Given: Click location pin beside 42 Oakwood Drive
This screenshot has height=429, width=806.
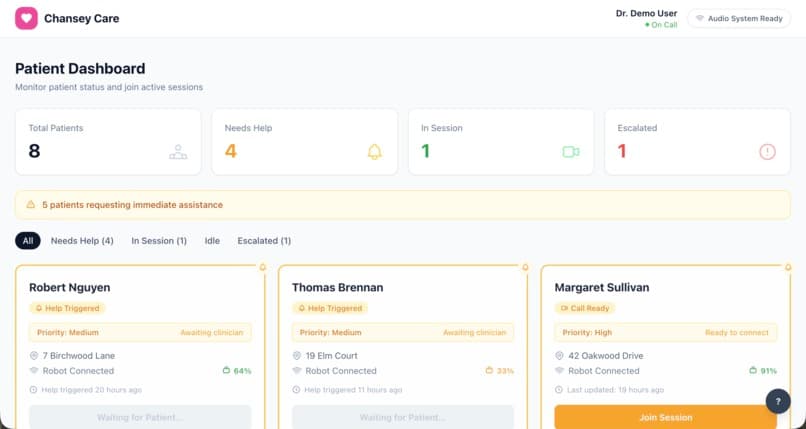Looking at the screenshot, I should click(x=559, y=356).
